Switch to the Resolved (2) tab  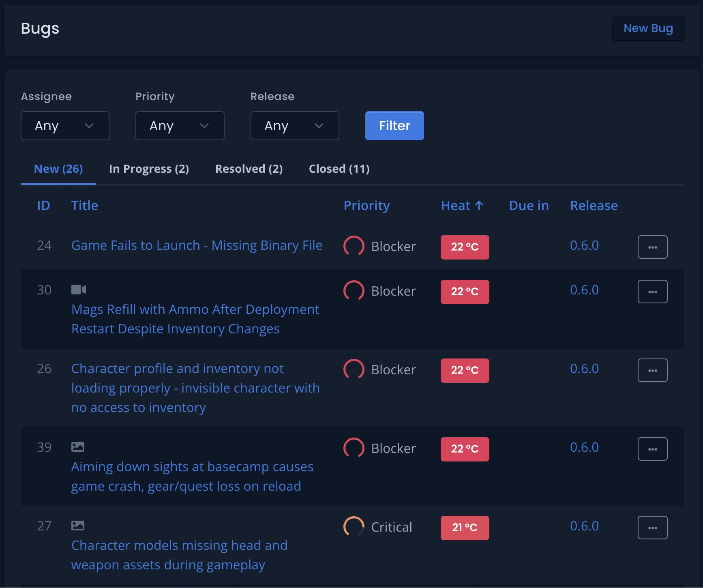[249, 169]
